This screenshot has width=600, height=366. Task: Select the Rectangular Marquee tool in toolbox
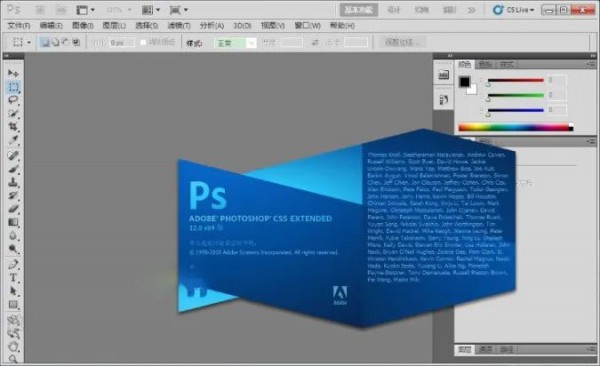13,87
